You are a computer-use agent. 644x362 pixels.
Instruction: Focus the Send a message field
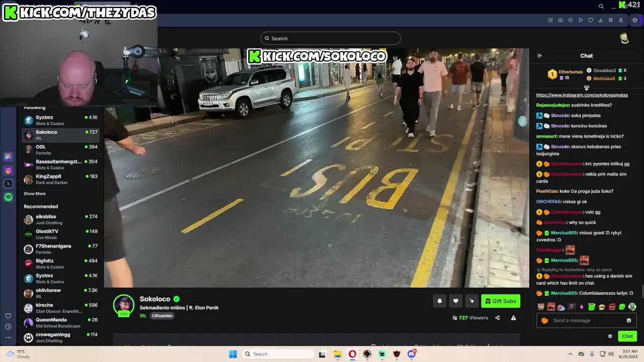(587, 320)
